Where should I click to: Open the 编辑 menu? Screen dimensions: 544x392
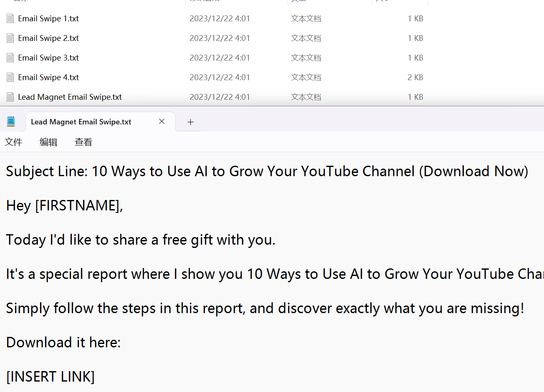click(48, 142)
